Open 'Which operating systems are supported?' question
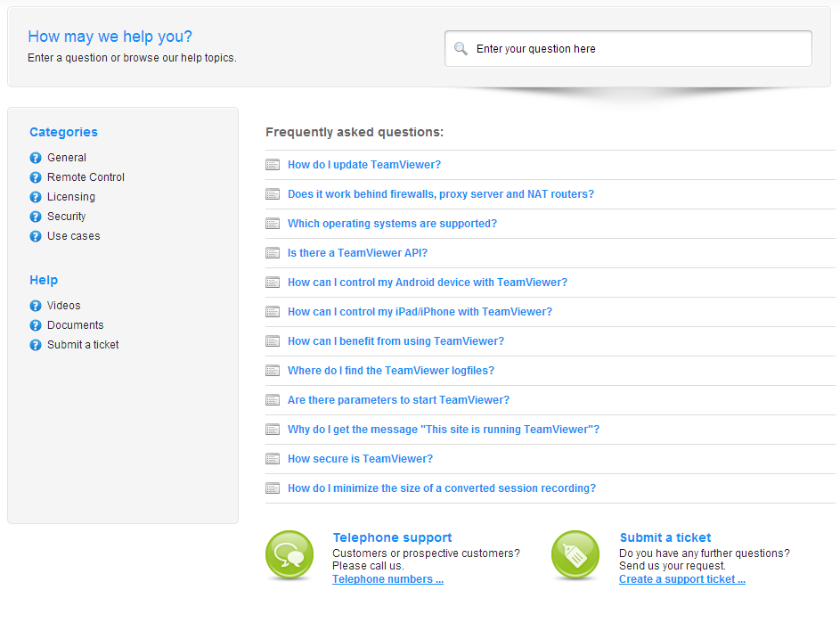The height and width of the screenshot is (631, 840). [x=392, y=224]
